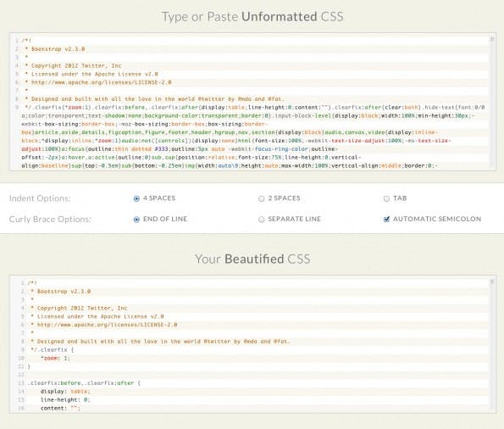Image resolution: width=504 pixels, height=429 pixels.
Task: Select the 4 Spaces indent option
Action: [x=136, y=198]
